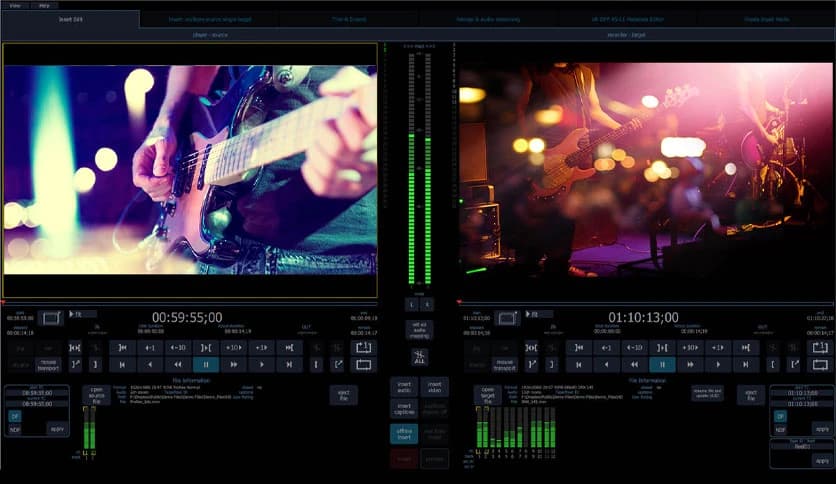Click the highlighted pause button on player

[x=206, y=365]
